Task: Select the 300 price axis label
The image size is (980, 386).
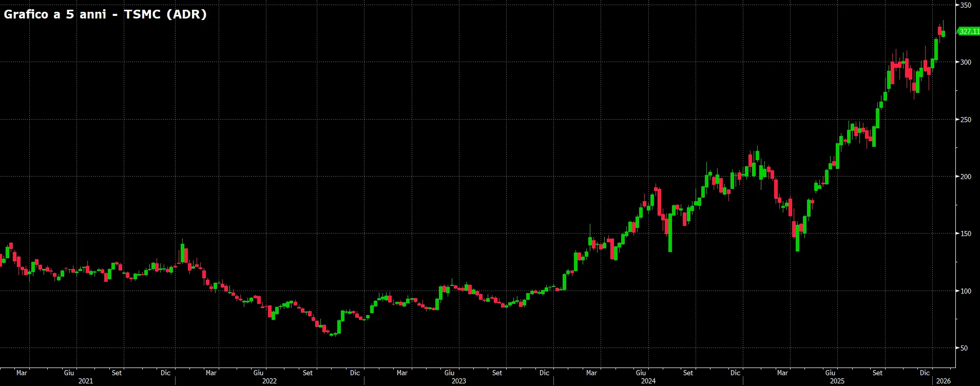Action: [966, 62]
